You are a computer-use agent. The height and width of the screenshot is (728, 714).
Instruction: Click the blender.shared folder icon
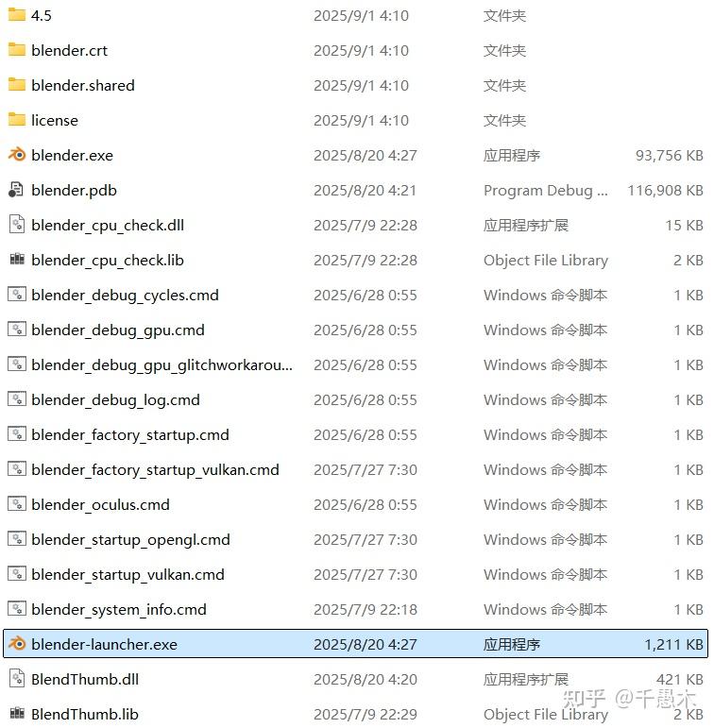click(17, 84)
